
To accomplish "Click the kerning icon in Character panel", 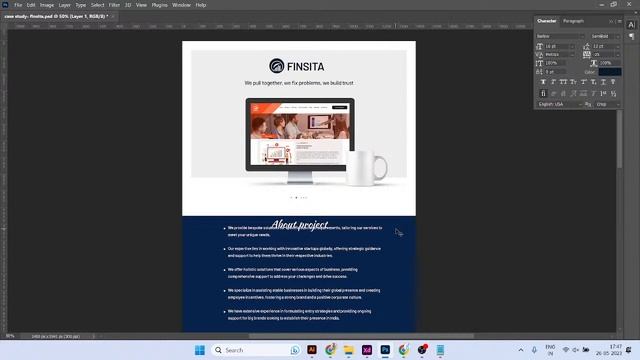I will [539, 54].
